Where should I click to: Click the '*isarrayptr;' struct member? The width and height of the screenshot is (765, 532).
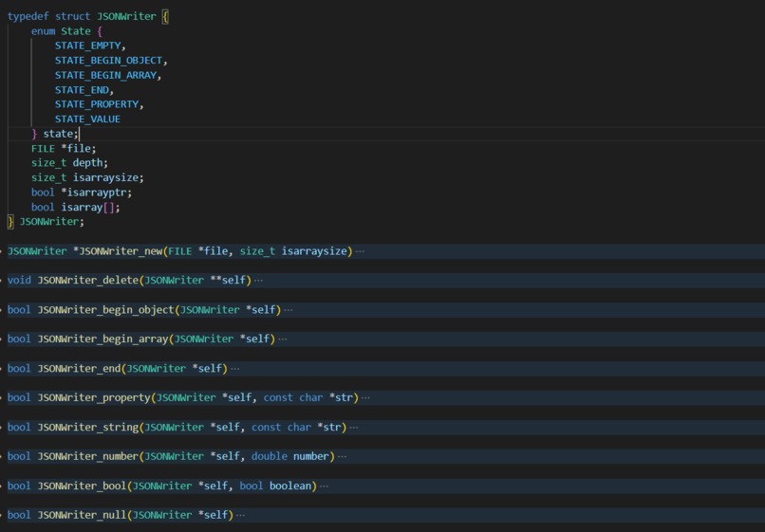click(97, 193)
